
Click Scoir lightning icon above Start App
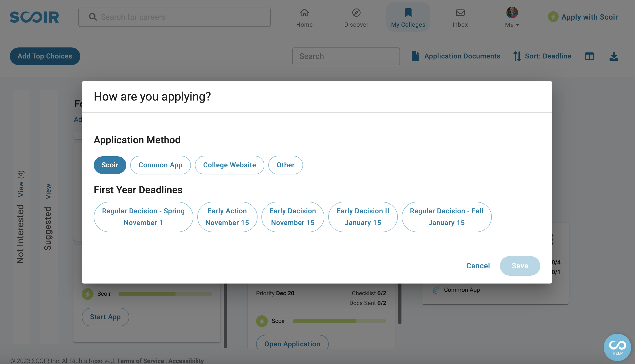tap(88, 294)
